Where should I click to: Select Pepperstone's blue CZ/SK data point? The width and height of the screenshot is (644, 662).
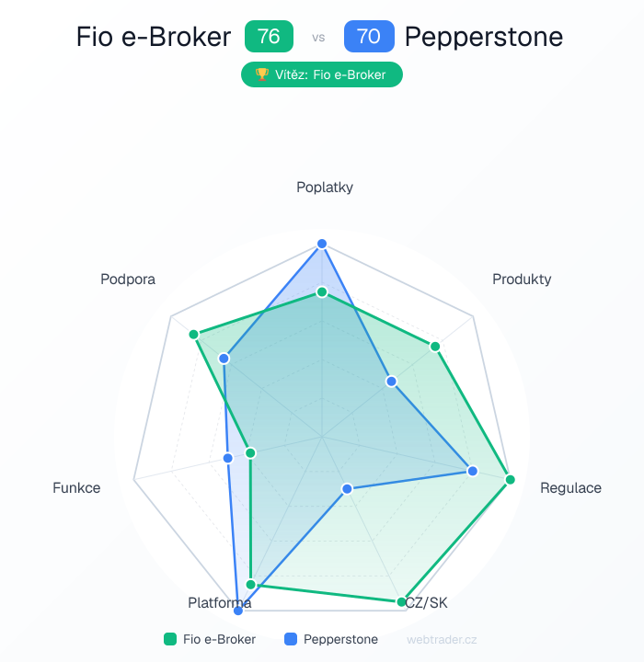click(x=347, y=488)
